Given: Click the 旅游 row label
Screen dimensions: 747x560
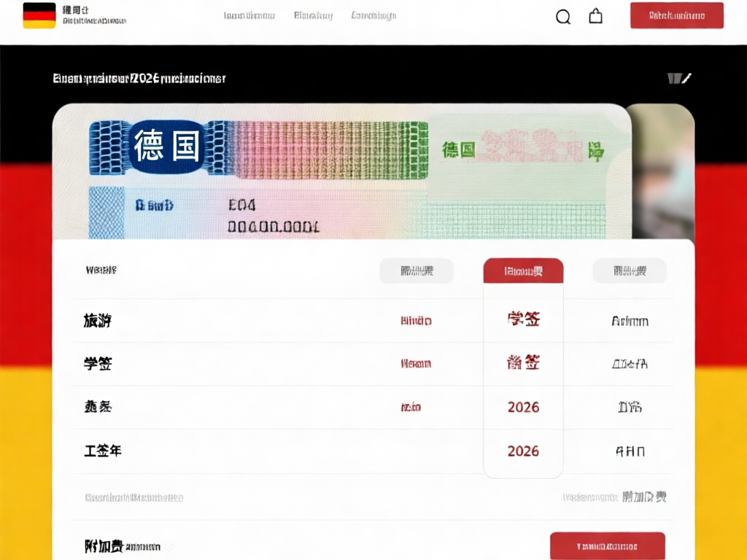Looking at the screenshot, I should [98, 320].
